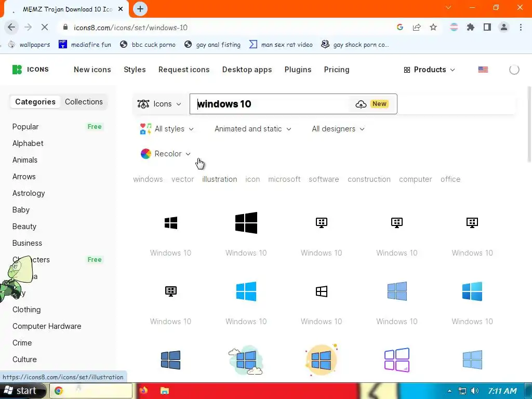Expand the Products menu
Viewport: 532px width, 399px height.
coord(430,70)
